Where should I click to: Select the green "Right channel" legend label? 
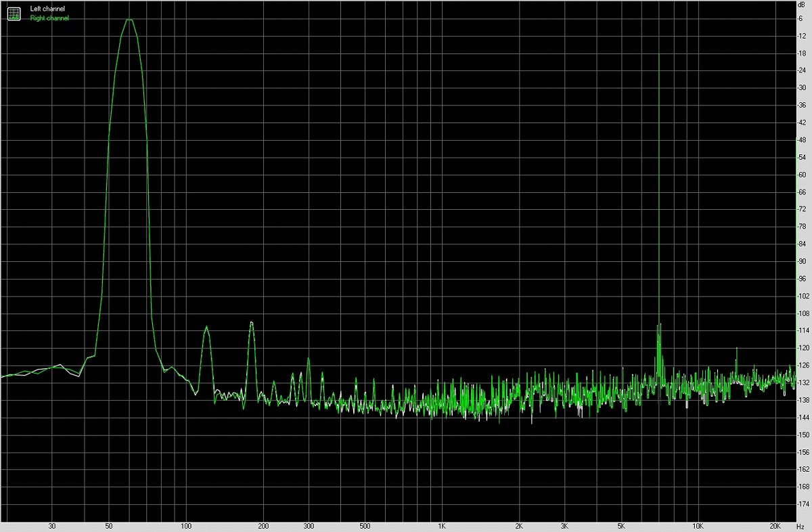tap(49, 18)
